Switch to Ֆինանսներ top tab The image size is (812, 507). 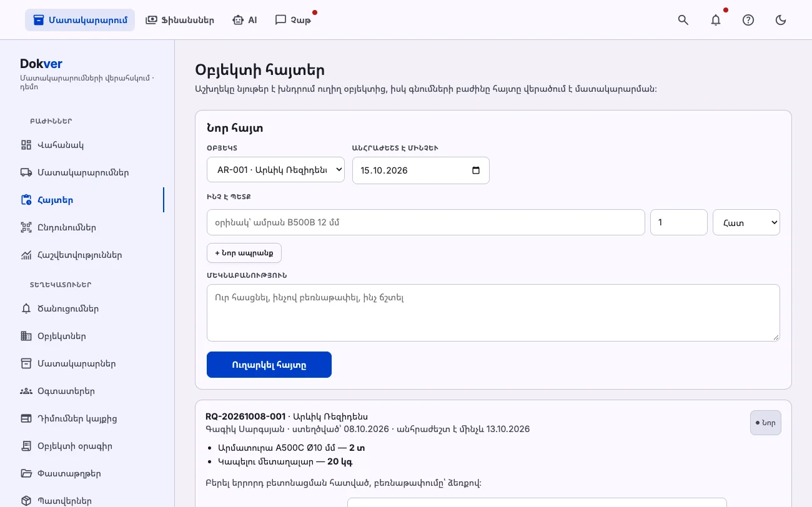180,20
